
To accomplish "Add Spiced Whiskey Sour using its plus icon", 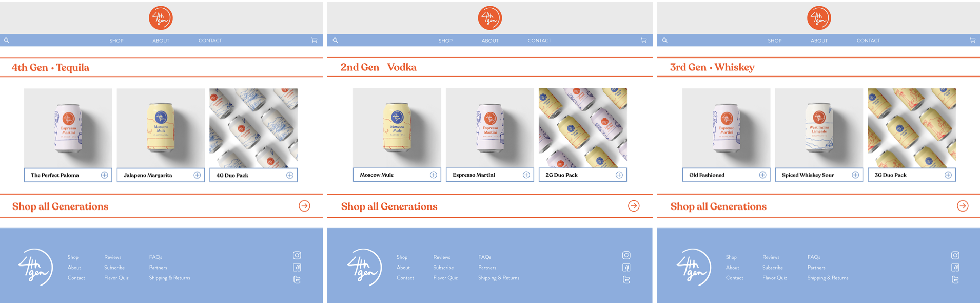I will click(855, 175).
